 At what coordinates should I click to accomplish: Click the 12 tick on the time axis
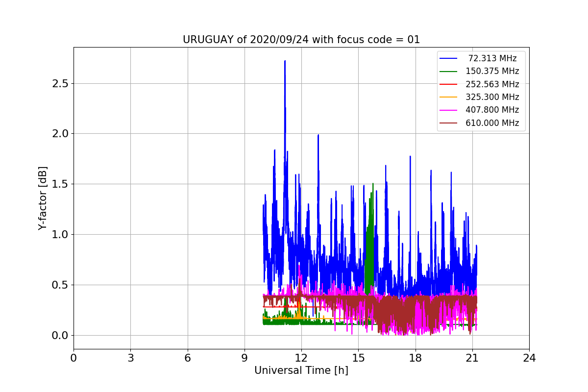(x=301, y=358)
